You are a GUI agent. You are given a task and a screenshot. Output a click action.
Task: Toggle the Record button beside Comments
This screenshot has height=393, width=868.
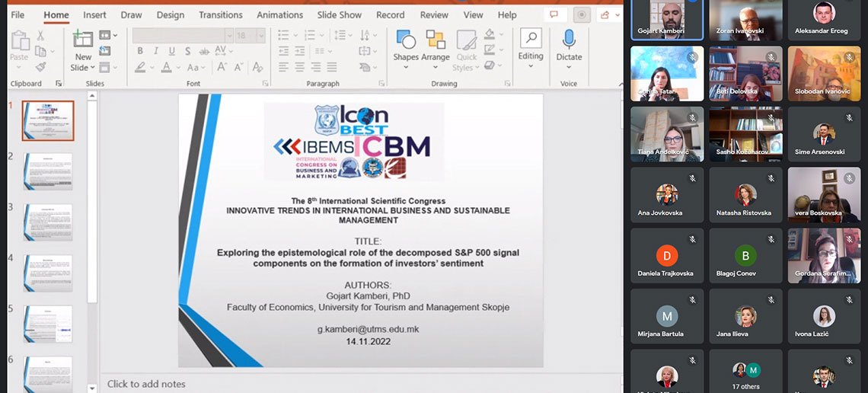tap(581, 15)
